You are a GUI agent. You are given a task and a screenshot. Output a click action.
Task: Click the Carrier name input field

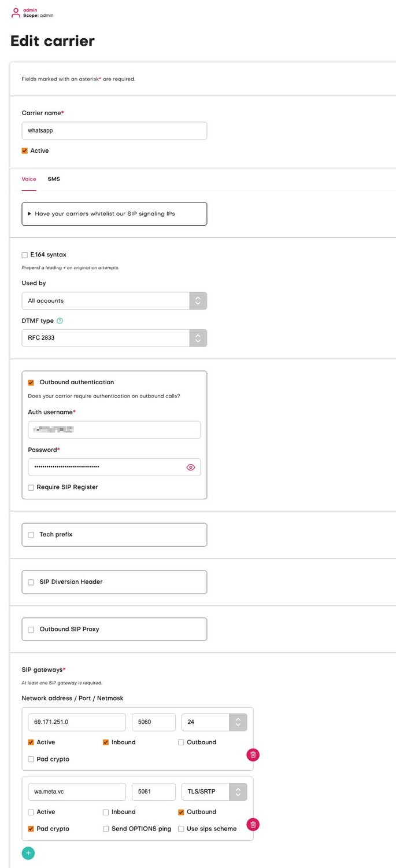coord(114,131)
